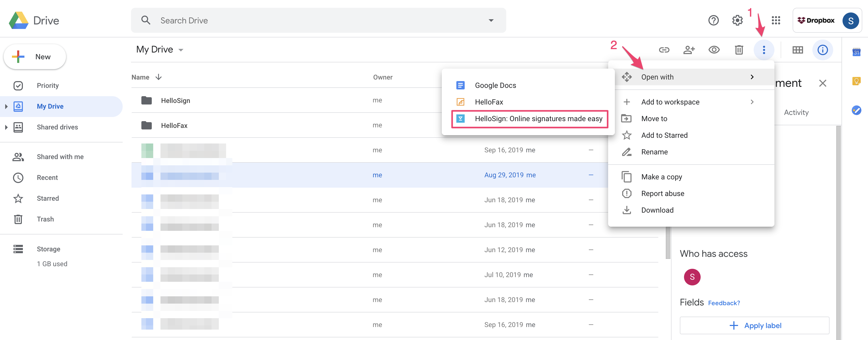
Task: Open Google Keep side panel icon
Action: (856, 81)
